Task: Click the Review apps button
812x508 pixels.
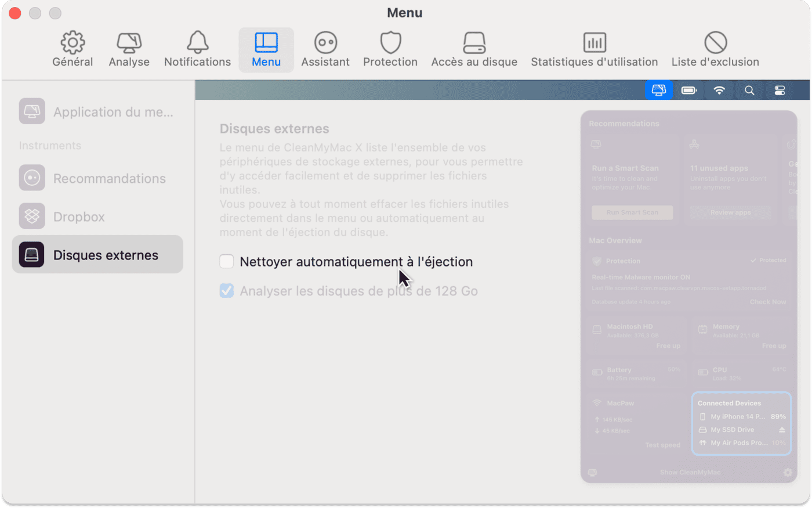Action: click(x=730, y=212)
